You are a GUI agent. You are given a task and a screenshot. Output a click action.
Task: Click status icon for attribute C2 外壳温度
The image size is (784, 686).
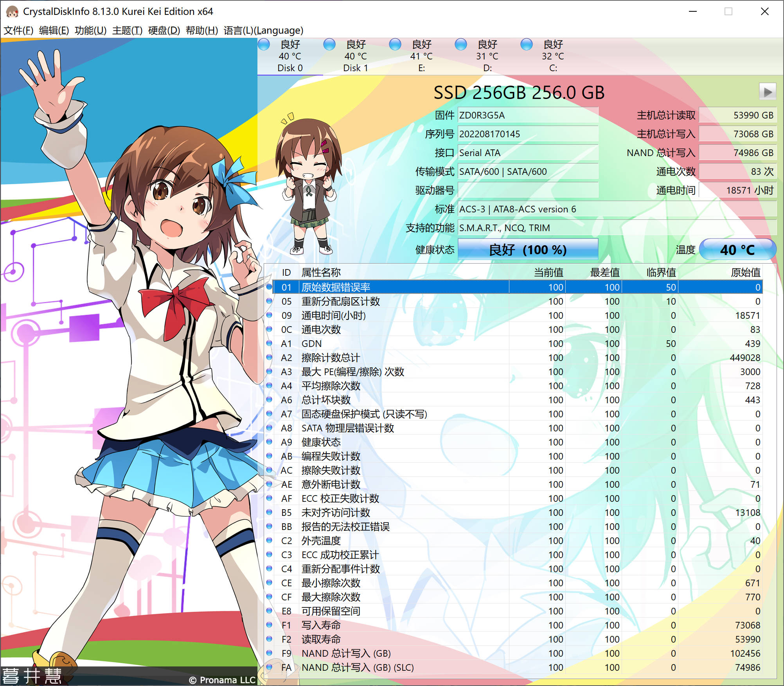click(x=269, y=541)
